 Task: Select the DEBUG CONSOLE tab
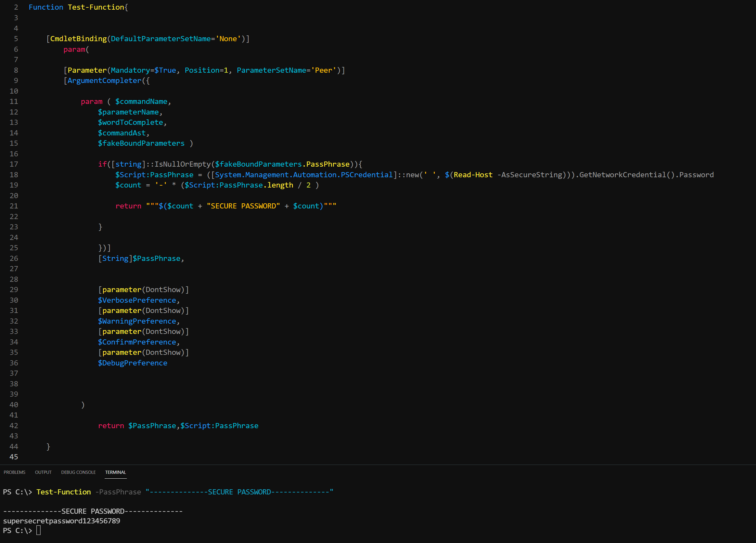[x=78, y=472]
